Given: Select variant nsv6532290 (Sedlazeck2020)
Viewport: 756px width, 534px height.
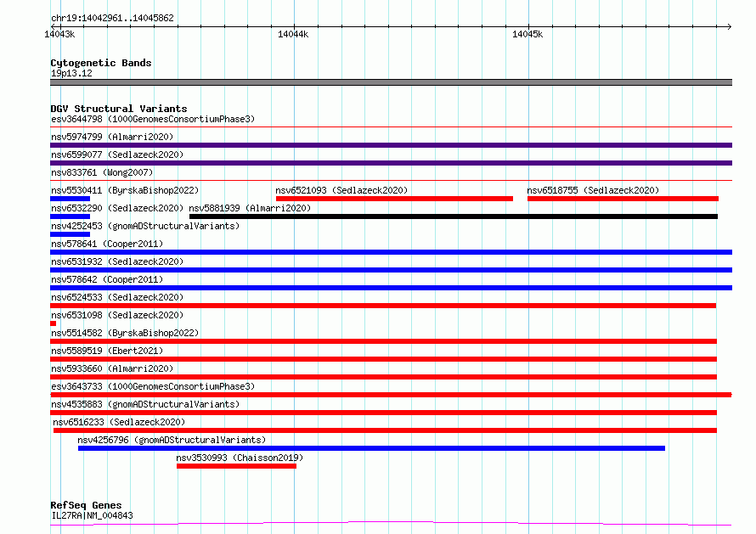Looking at the screenshot, I should pos(117,208).
